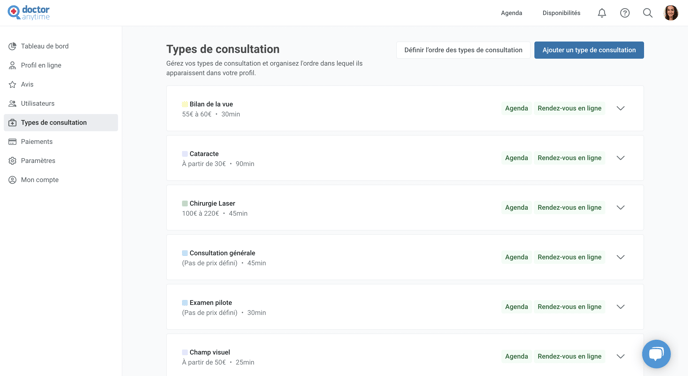This screenshot has height=376, width=688.
Task: Click Ajouter un type de consultation
Action: pos(589,50)
